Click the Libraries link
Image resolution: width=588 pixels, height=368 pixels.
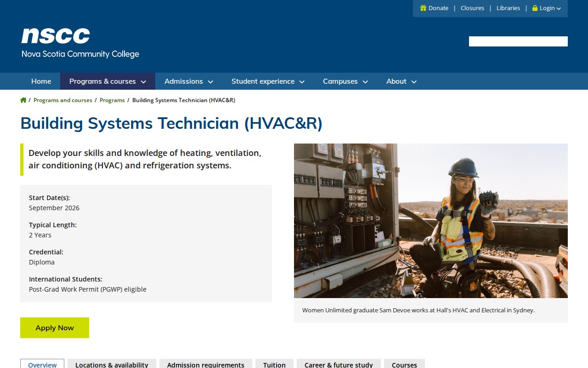[508, 8]
